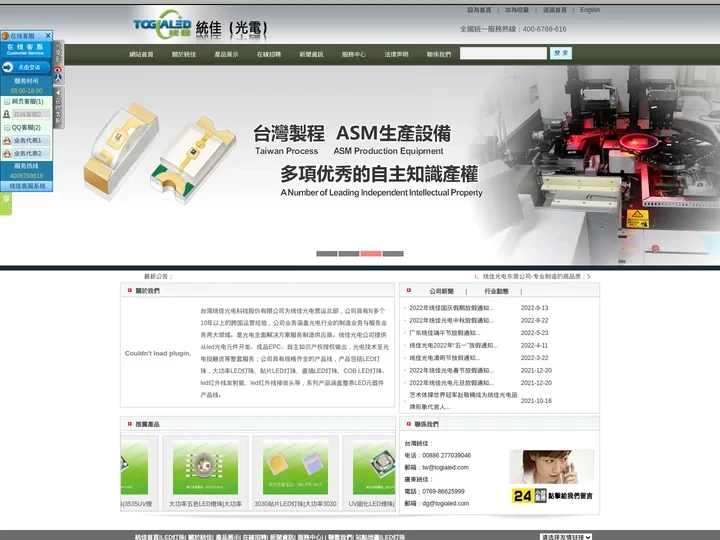Open the 统佳客服系统 footer link
Screen dimensions: 720x540
coord(27,186)
